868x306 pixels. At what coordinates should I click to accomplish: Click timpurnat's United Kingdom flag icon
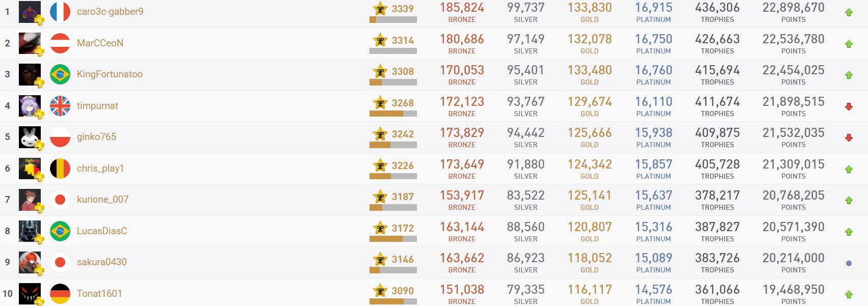[60, 106]
